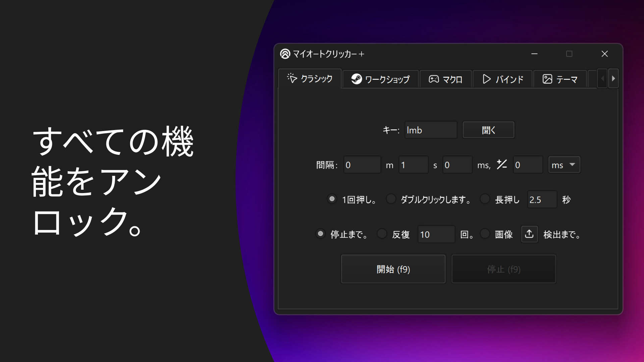Click the milliseconds interval field before ms,
The width and height of the screenshot is (644, 362).
[458, 165]
